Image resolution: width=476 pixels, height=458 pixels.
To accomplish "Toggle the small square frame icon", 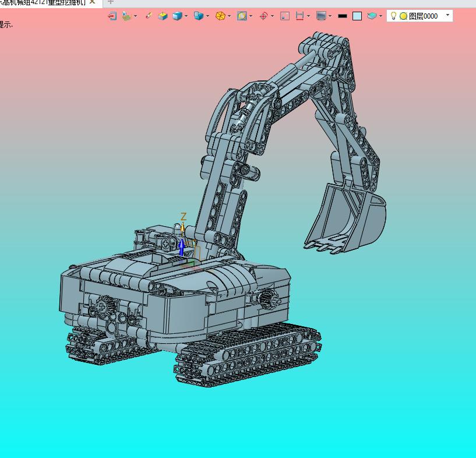I will click(284, 16).
